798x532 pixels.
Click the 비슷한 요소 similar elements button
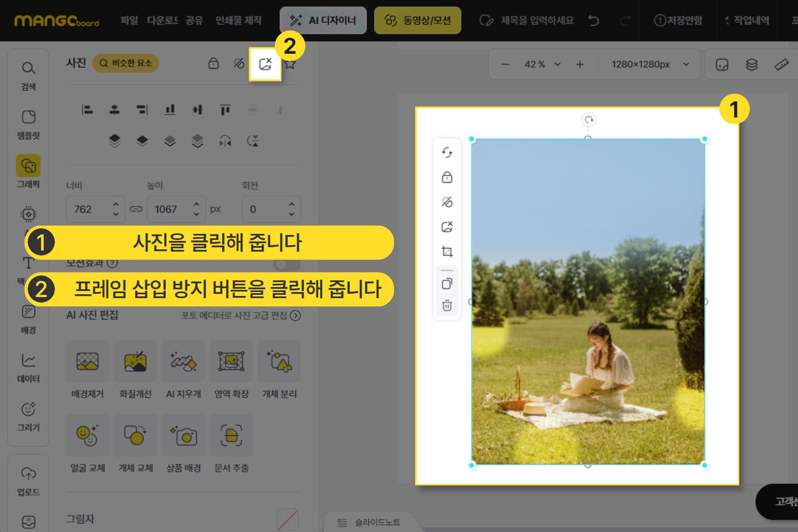[x=126, y=63]
